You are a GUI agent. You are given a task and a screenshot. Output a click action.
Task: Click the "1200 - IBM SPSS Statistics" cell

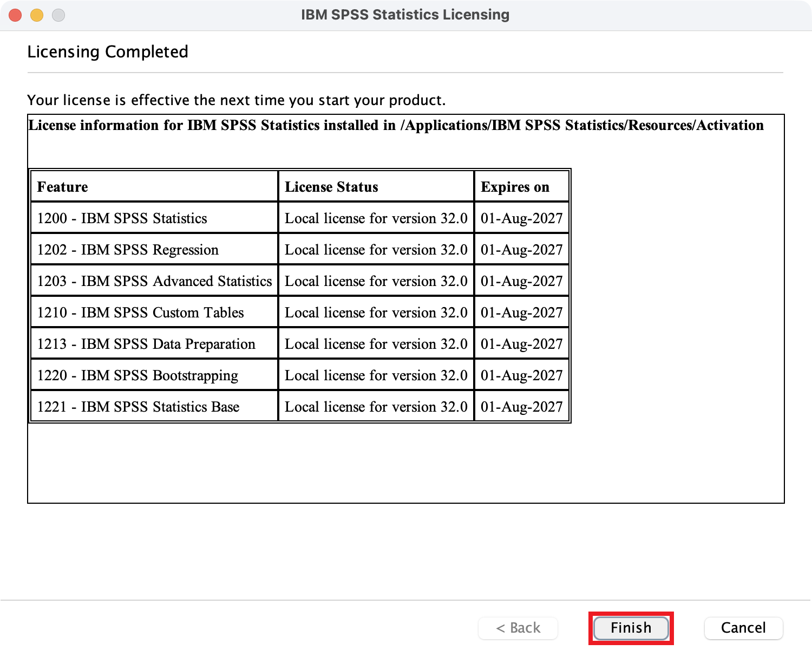[x=154, y=218]
